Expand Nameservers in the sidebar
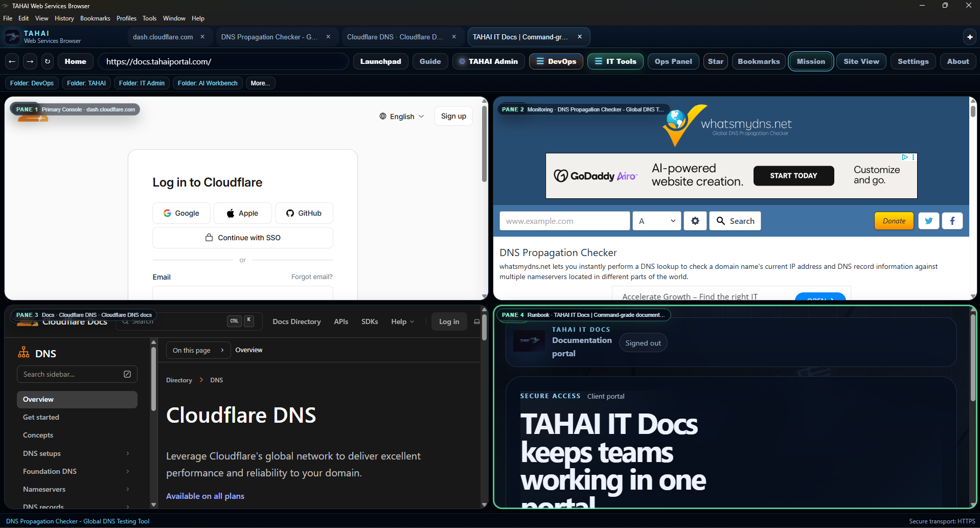This screenshot has height=528, width=980. [128, 489]
